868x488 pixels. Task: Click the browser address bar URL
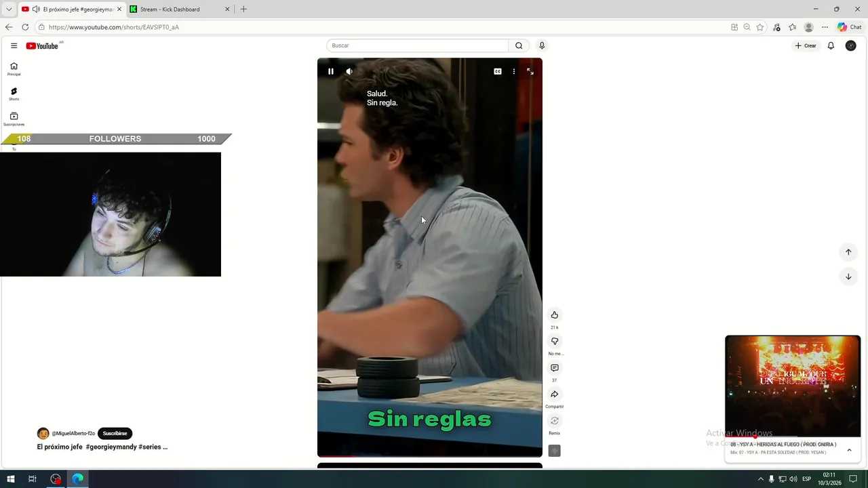pos(114,27)
